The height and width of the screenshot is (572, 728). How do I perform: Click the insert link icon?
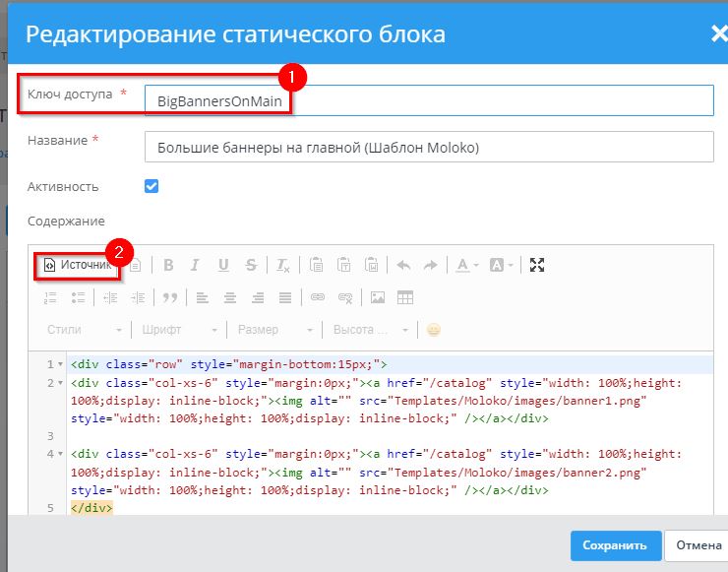point(317,296)
